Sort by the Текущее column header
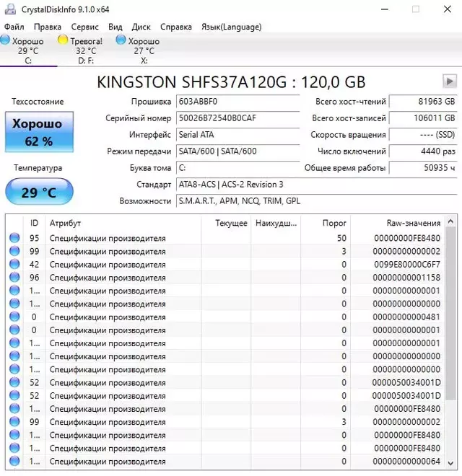 (226, 223)
